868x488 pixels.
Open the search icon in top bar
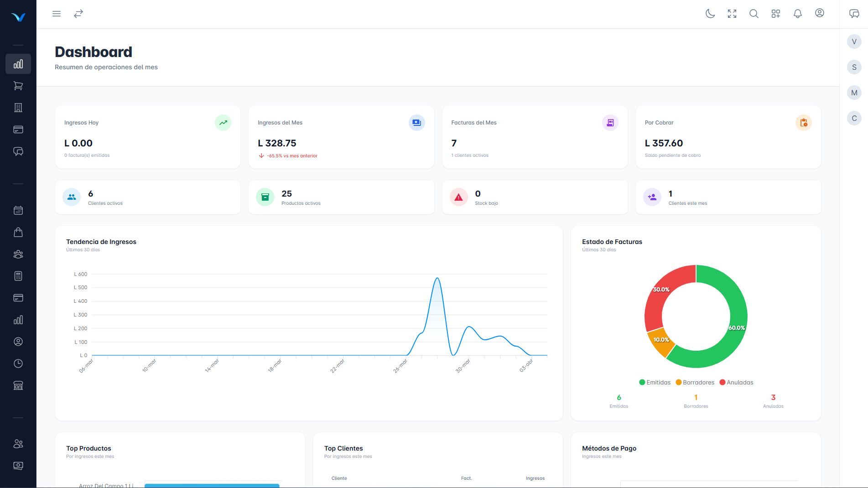pos(754,14)
